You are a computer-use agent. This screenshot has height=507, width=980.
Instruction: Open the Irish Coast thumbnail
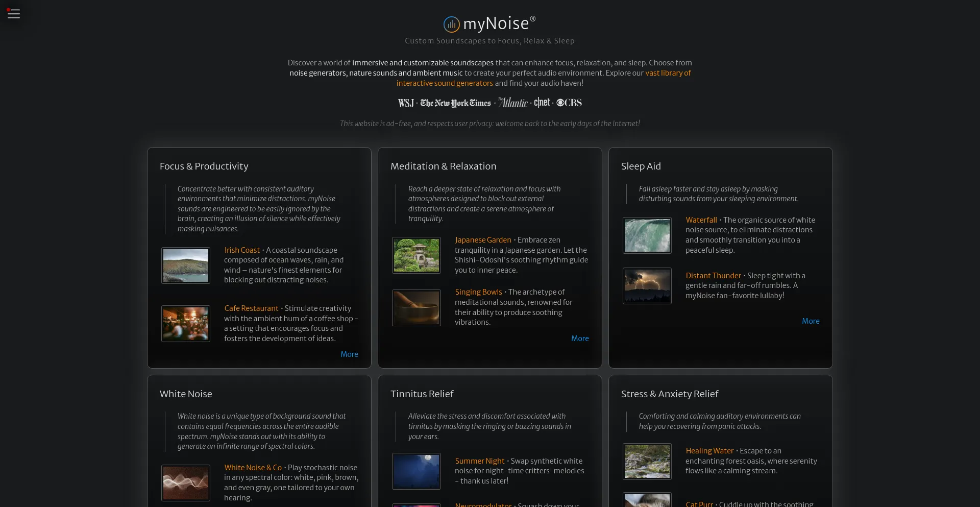(186, 265)
